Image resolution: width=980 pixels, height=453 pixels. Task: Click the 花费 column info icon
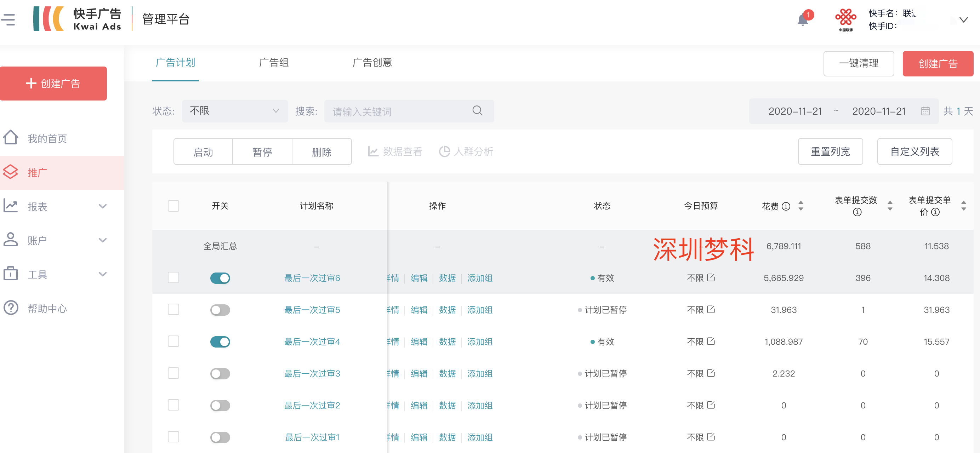[x=786, y=206]
